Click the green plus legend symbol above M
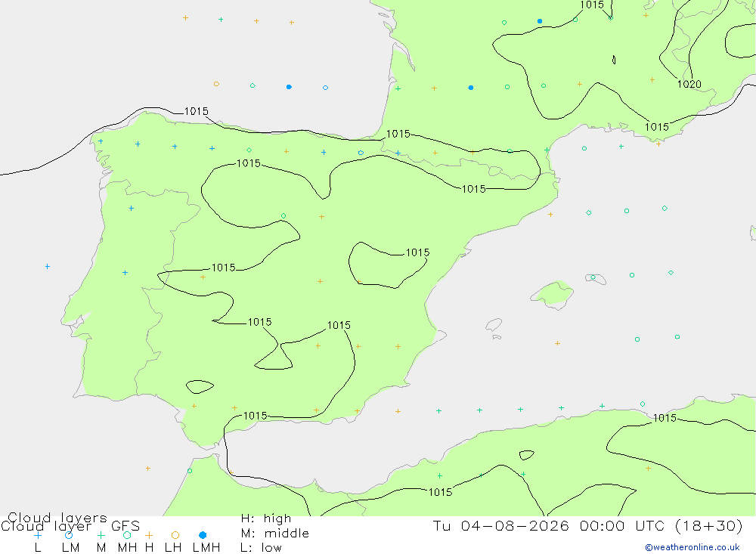This screenshot has height=554, width=756. click(101, 535)
